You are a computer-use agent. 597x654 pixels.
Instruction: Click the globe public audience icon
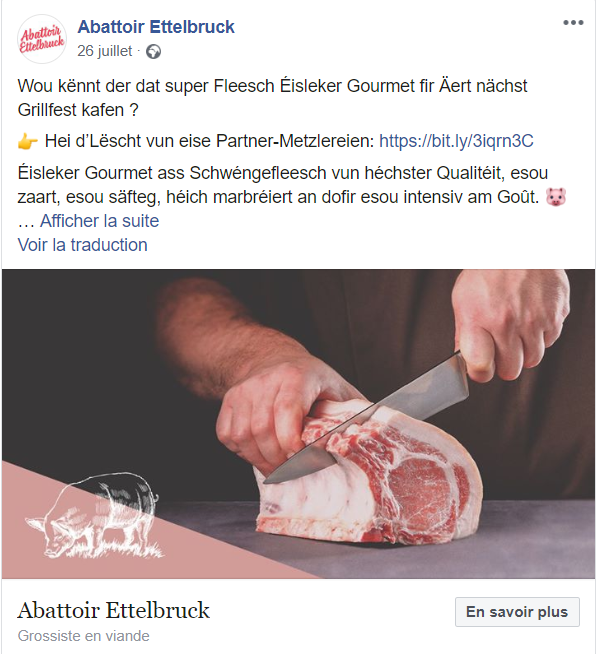[154, 52]
